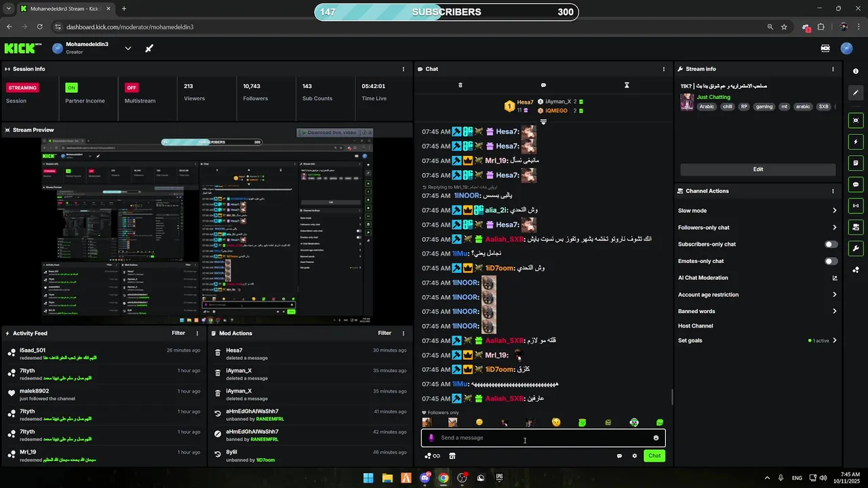
Task: Open chat settings gear icon
Action: click(635, 456)
